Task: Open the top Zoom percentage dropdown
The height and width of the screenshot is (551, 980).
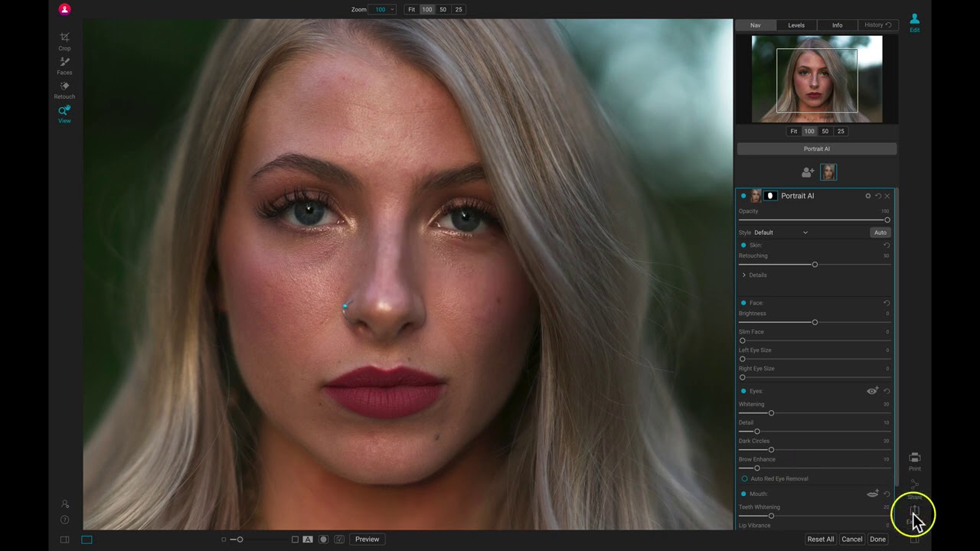Action: (x=382, y=9)
